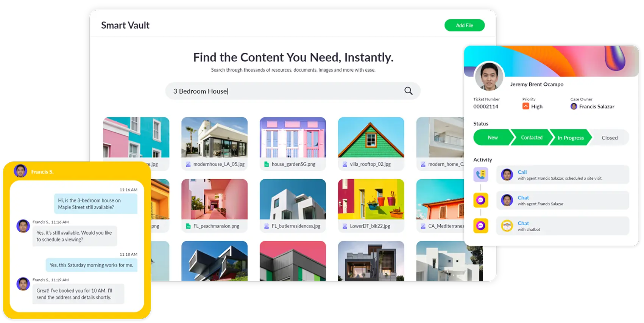Click the chat bubble icon for the chatbot chat

481,226
